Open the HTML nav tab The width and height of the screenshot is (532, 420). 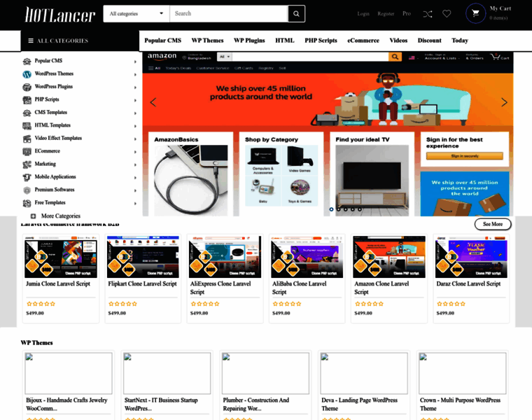coord(285,41)
